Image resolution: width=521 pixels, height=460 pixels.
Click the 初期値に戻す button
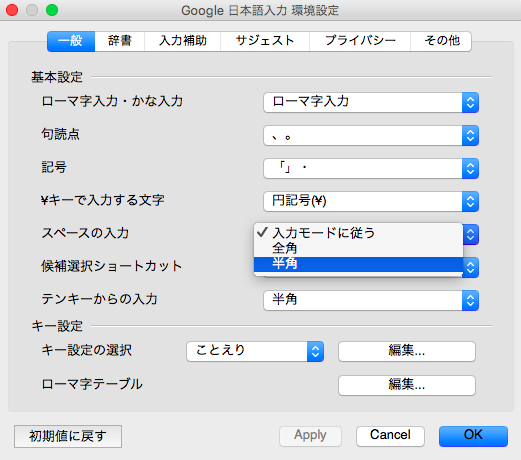(68, 436)
